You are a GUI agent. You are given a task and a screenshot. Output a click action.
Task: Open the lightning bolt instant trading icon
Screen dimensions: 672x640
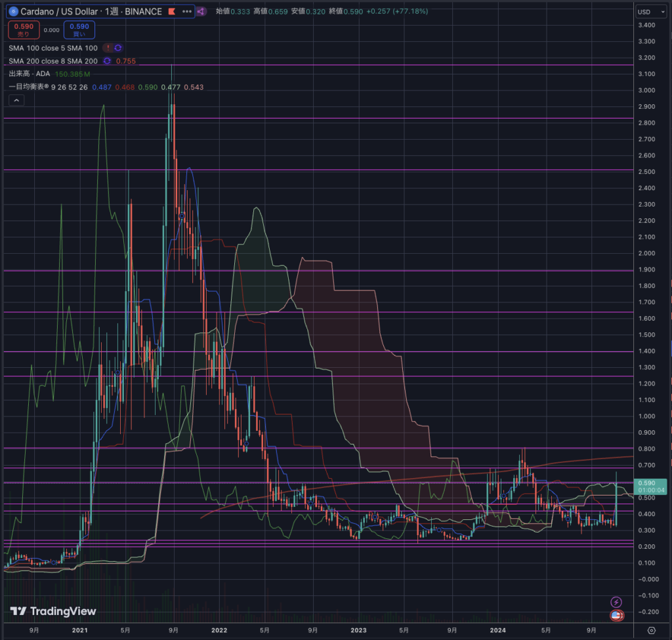[616, 601]
